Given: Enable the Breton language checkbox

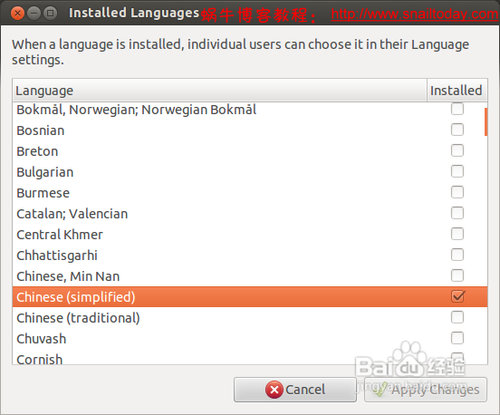Looking at the screenshot, I should click(x=457, y=151).
